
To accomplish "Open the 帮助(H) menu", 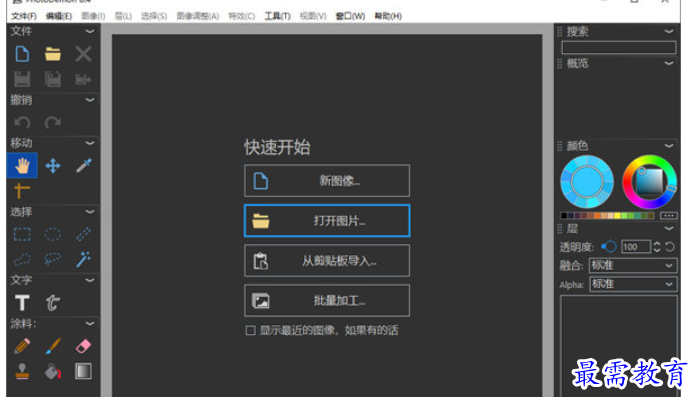I will [388, 16].
